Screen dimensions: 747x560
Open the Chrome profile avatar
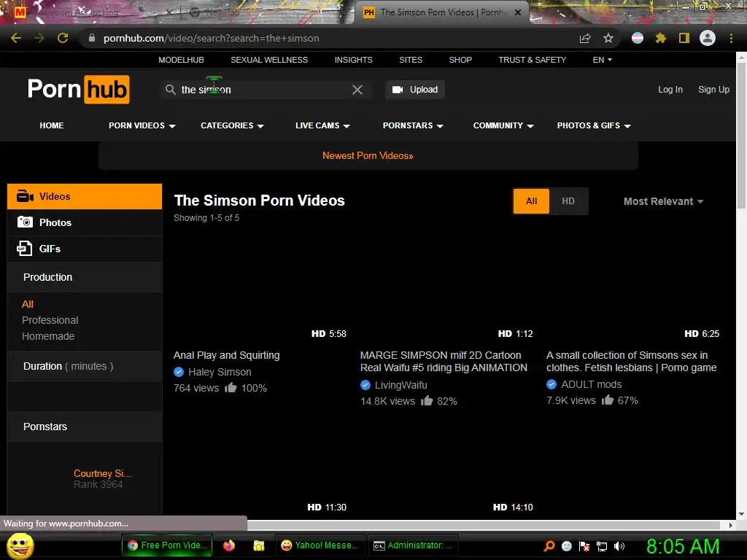click(708, 38)
